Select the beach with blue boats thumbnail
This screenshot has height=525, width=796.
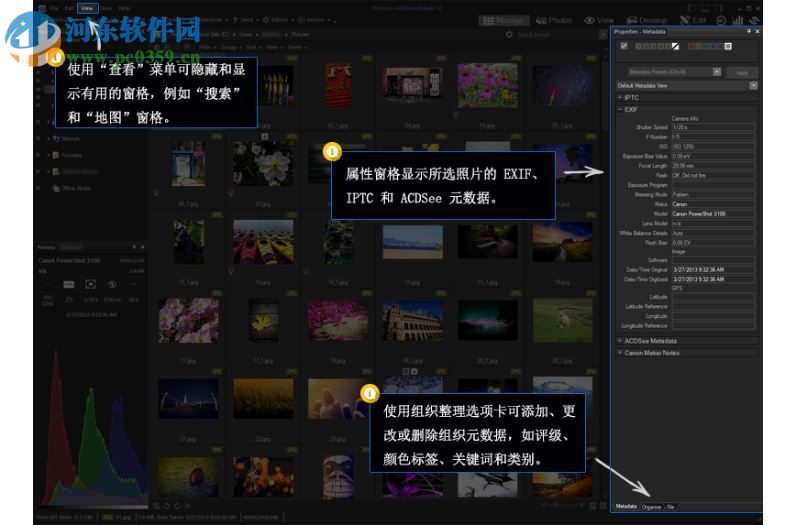point(412,242)
